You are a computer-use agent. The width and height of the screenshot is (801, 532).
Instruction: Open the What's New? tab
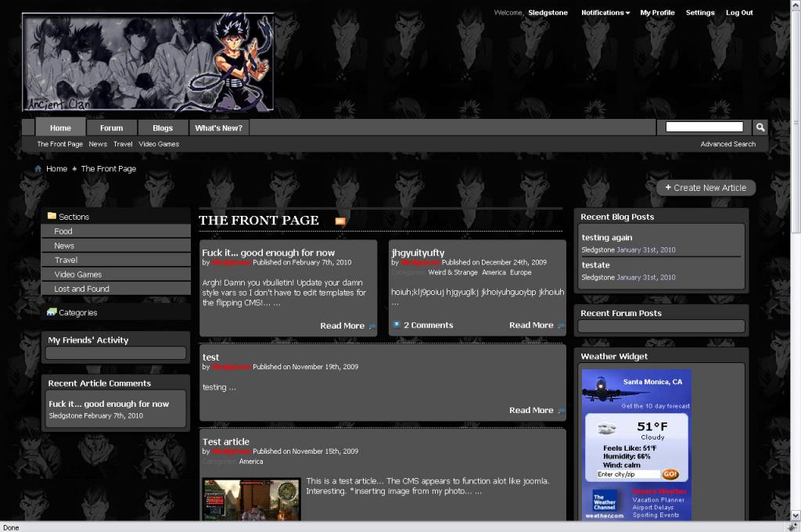tap(219, 128)
